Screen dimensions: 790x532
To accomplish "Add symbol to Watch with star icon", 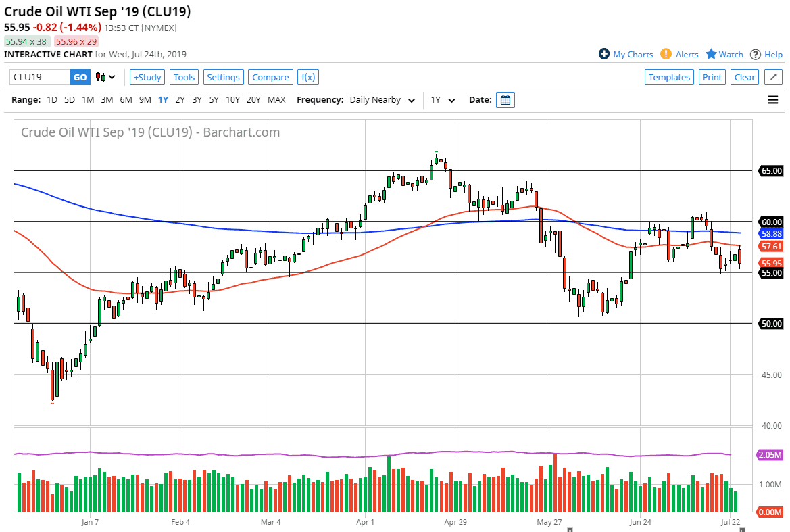I will pyautogui.click(x=712, y=54).
